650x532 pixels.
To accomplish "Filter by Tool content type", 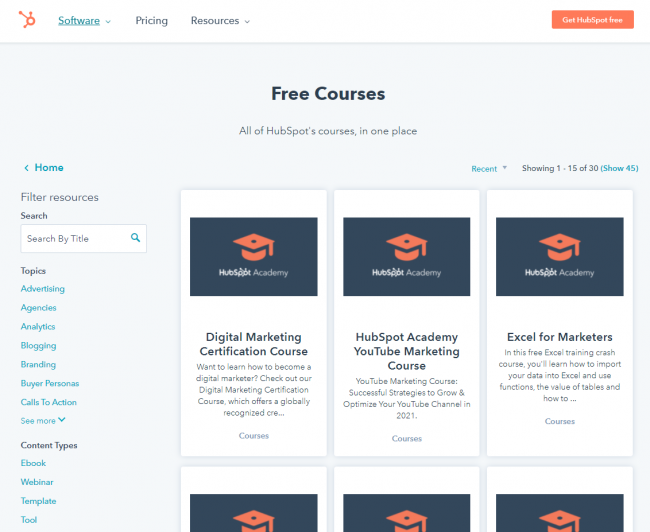I will (x=29, y=520).
